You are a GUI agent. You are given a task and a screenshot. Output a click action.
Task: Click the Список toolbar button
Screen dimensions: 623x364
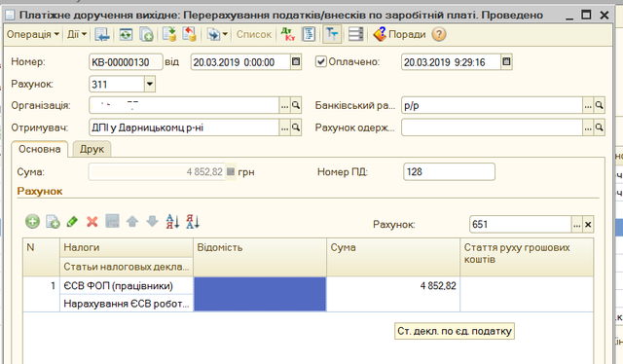click(x=254, y=35)
